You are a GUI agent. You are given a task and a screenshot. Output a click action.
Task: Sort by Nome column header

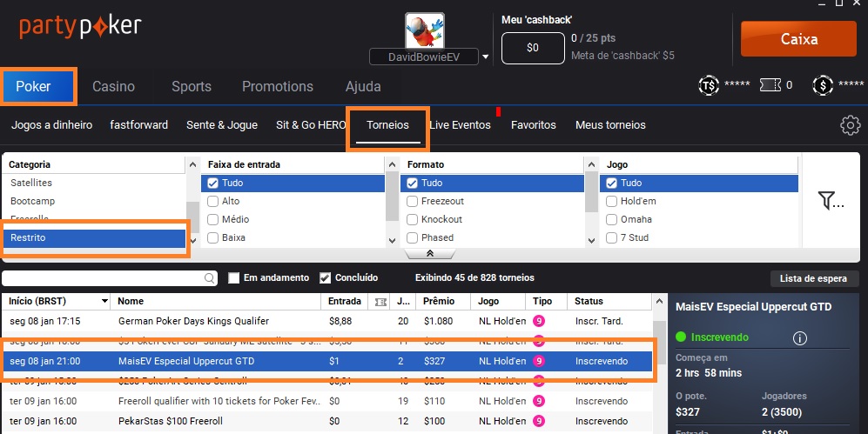tap(216, 301)
